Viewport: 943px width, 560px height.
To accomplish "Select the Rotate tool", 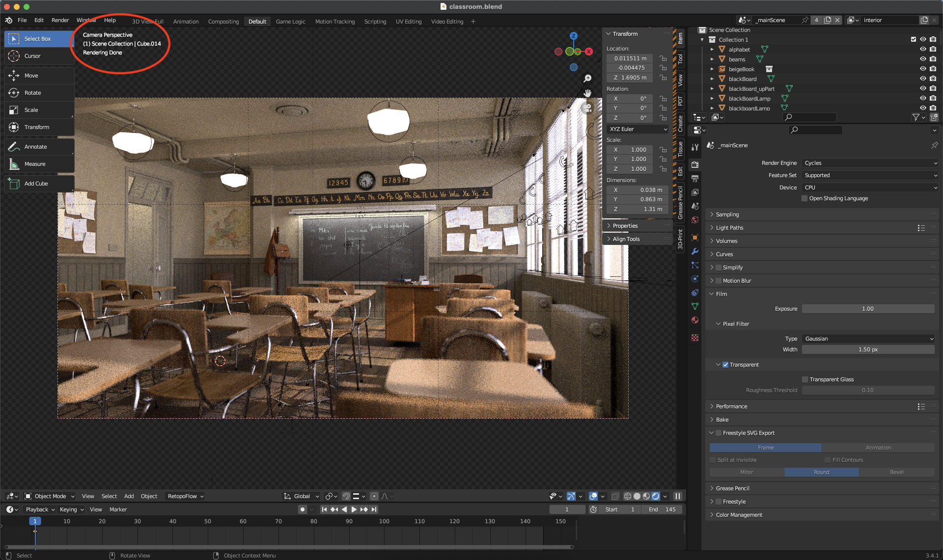I will point(39,93).
